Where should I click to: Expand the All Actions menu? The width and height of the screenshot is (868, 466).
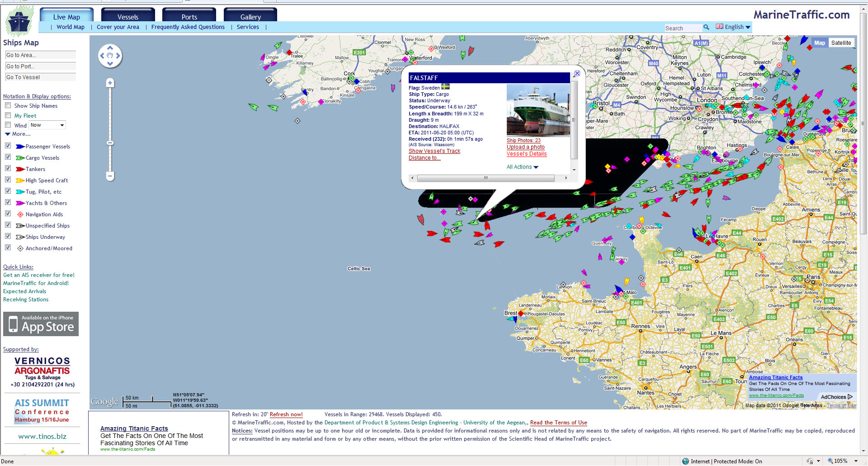tap(522, 167)
